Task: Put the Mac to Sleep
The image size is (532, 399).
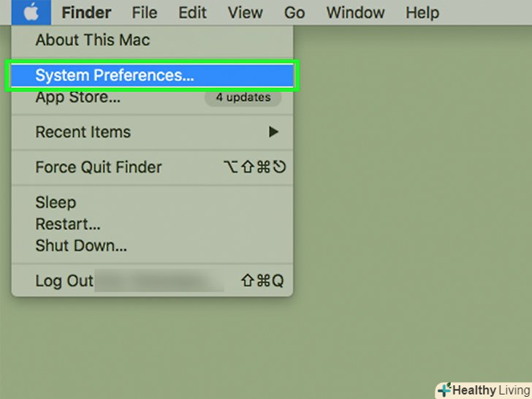Action: [56, 202]
